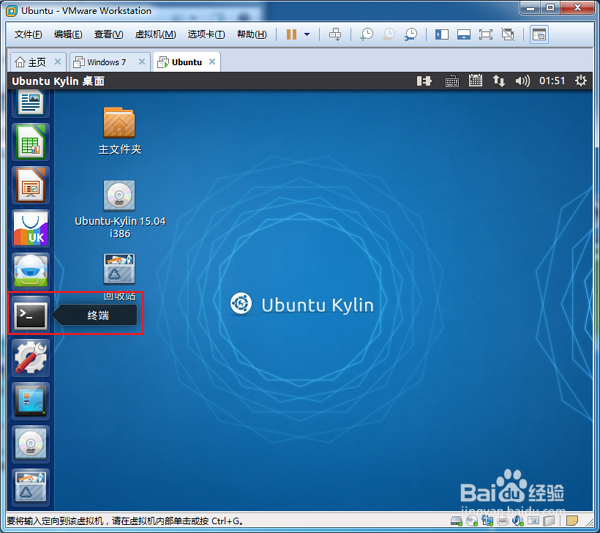Click the CD/DVD device icon in status bar
The height and width of the screenshot is (533, 600).
[472, 521]
